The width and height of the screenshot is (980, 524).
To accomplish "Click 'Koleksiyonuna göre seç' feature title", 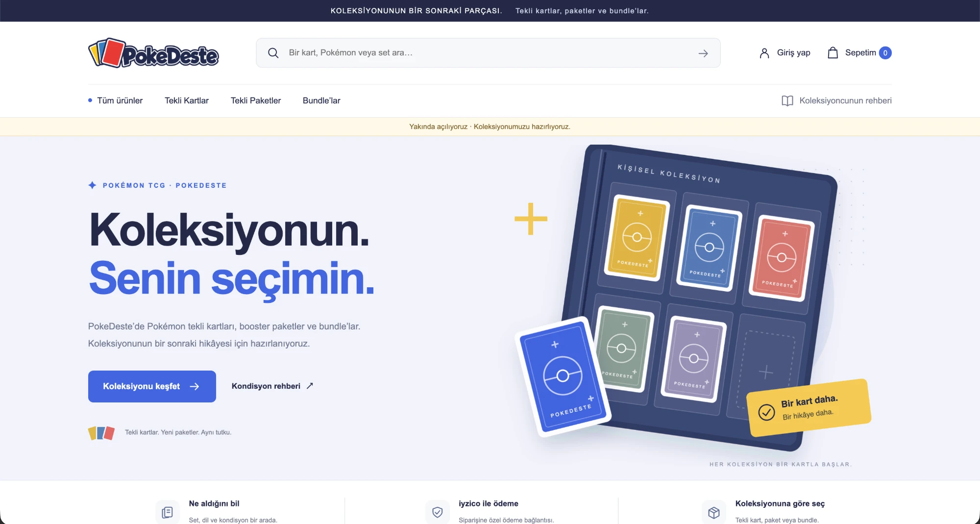I will [780, 503].
